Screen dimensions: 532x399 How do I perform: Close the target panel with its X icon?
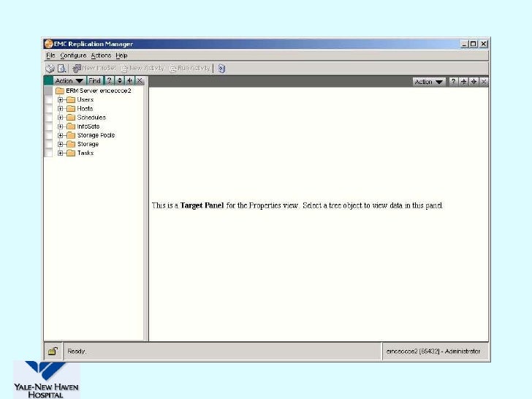click(484, 82)
